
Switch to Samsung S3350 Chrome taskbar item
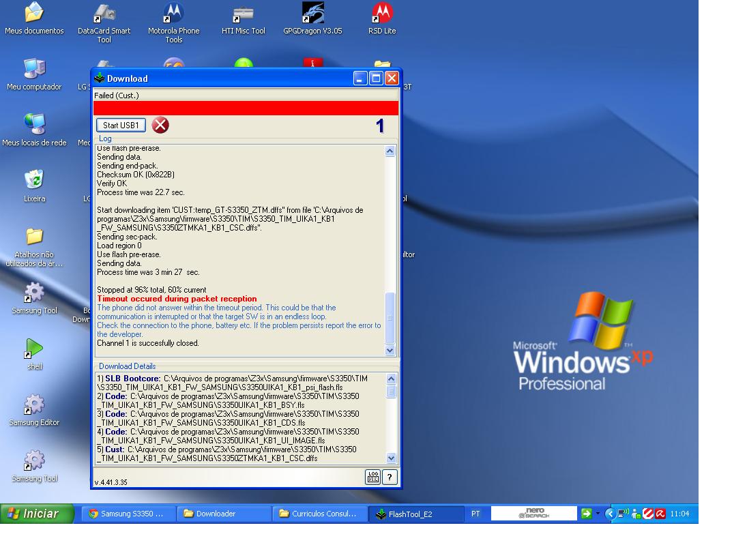(x=128, y=514)
